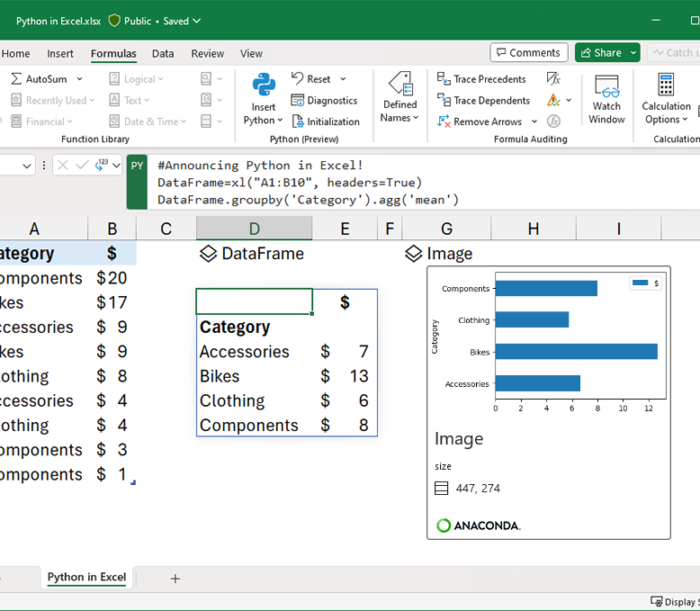This screenshot has width=700, height=611.
Task: Cancel the formula entry with X
Action: tap(63, 166)
